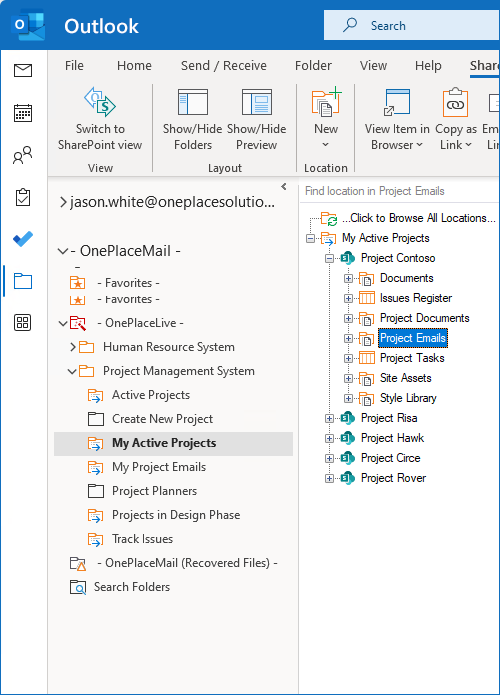Select the Project Emails tree item
Viewport: 500px width, 695px height.
[413, 338]
